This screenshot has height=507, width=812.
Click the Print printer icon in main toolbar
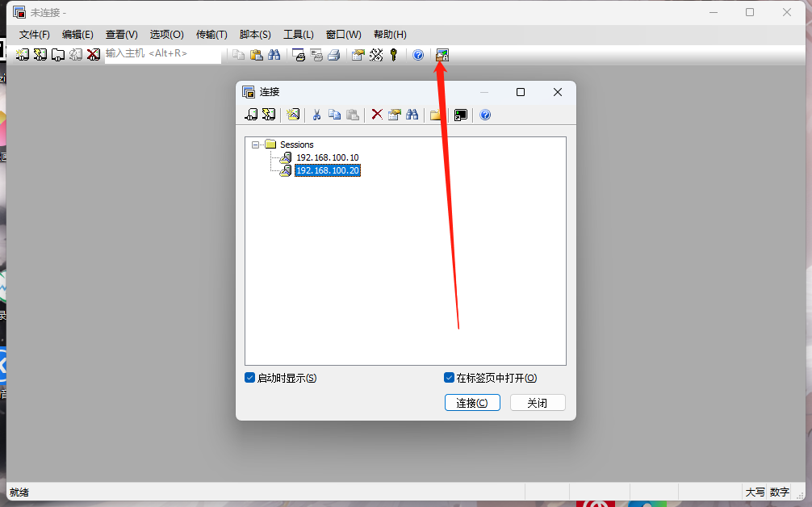tap(334, 54)
